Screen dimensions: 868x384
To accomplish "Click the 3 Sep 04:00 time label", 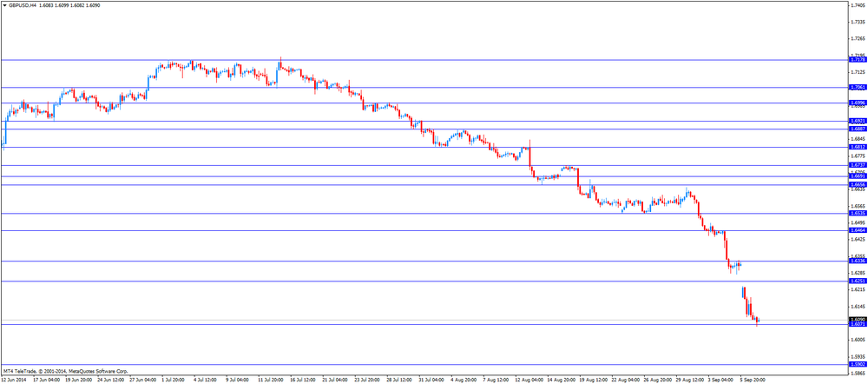I will tap(720, 381).
